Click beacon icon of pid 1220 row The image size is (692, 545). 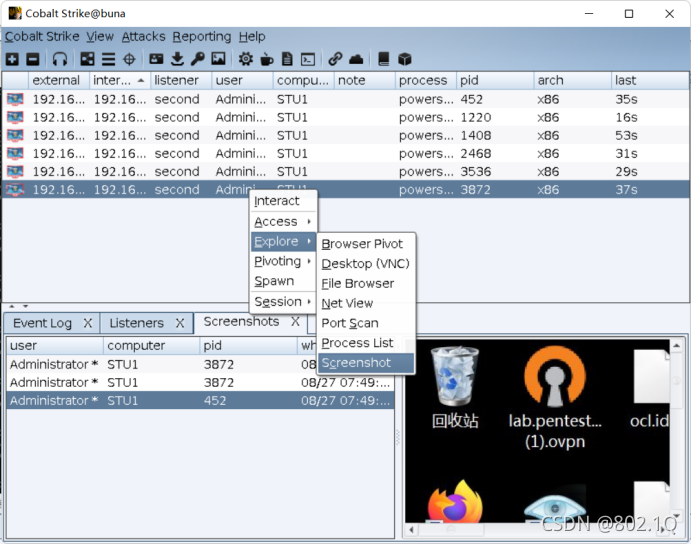tap(15, 117)
